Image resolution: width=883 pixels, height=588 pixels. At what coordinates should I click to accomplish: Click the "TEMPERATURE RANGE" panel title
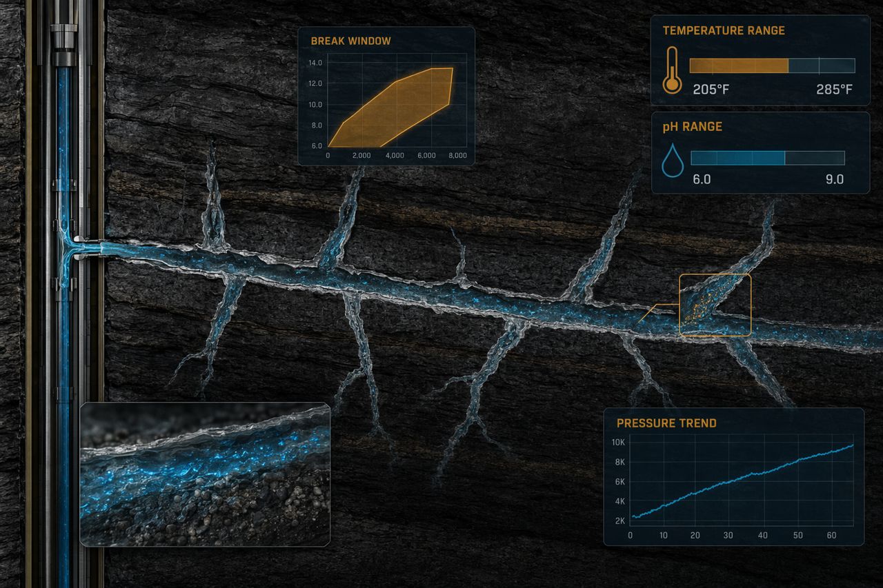(x=724, y=30)
